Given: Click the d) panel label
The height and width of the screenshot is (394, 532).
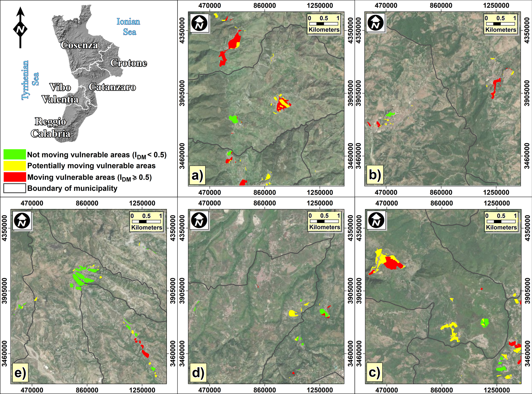Looking at the screenshot, I should 198,373.
